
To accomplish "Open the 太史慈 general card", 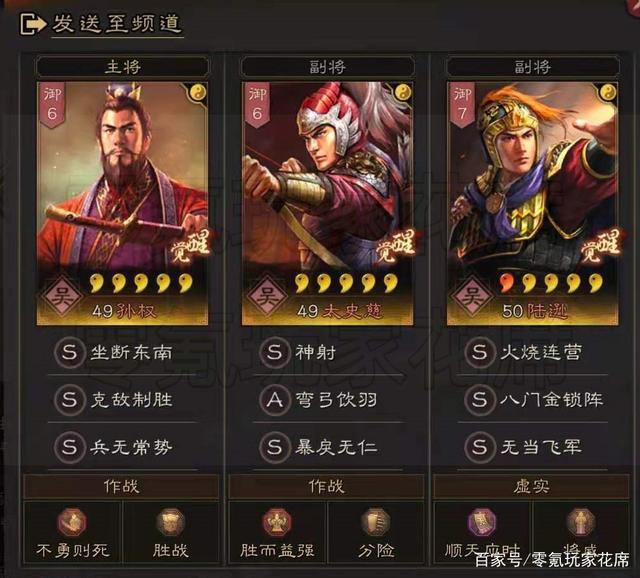I will point(327,203).
